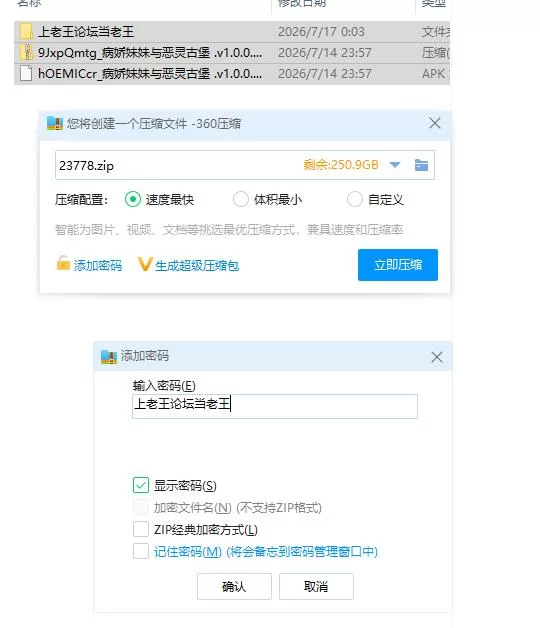
Task: Select the 体积最小 radio button
Action: coord(241,199)
